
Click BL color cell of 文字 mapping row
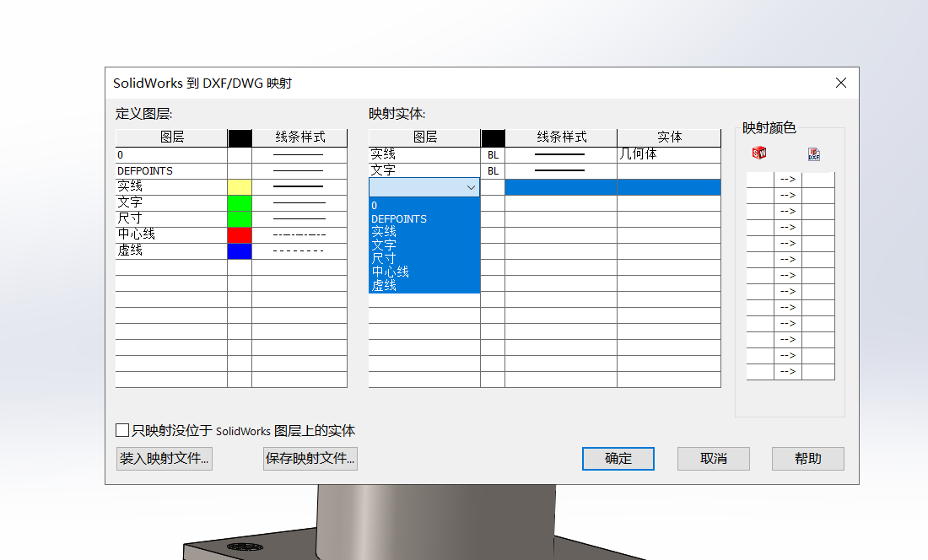point(493,171)
